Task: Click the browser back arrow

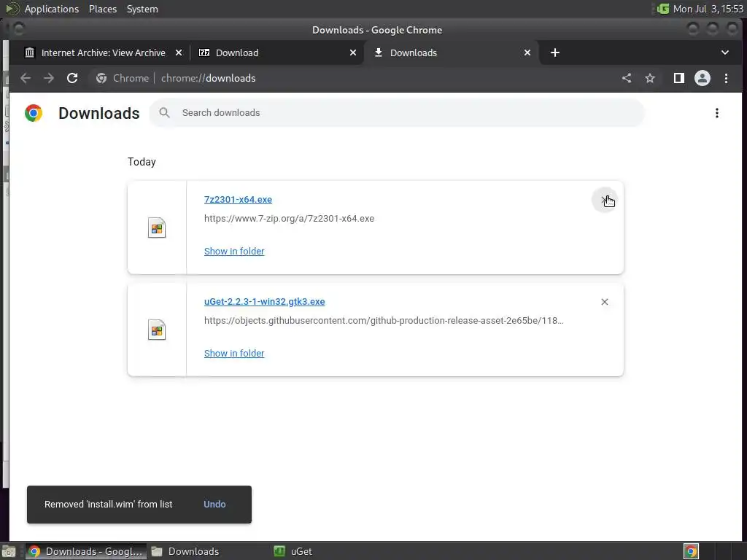Action: [x=26, y=78]
